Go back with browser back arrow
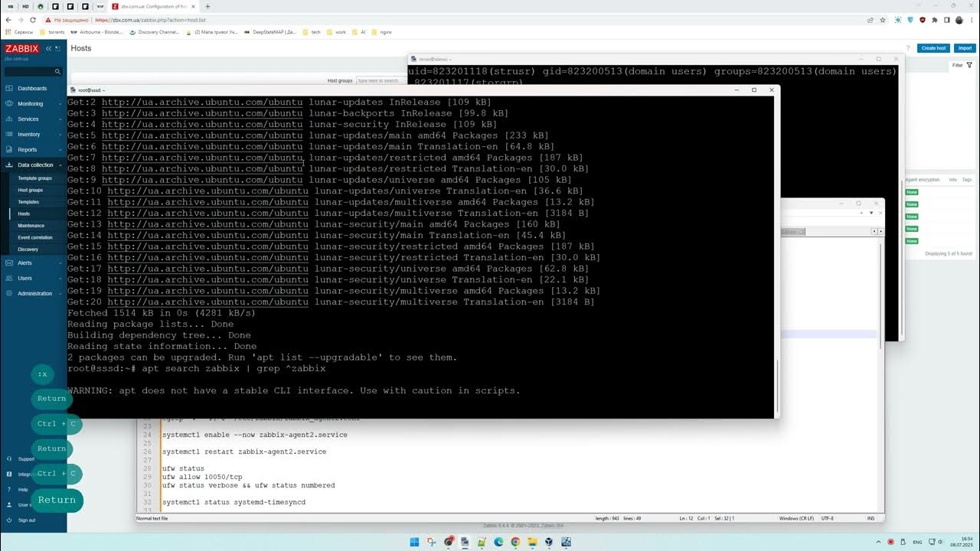Screen dimensions: 980x551 coord(7,20)
